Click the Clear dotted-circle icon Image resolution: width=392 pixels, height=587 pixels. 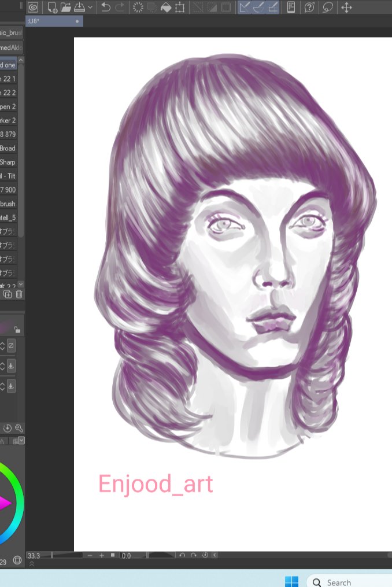[138, 7]
